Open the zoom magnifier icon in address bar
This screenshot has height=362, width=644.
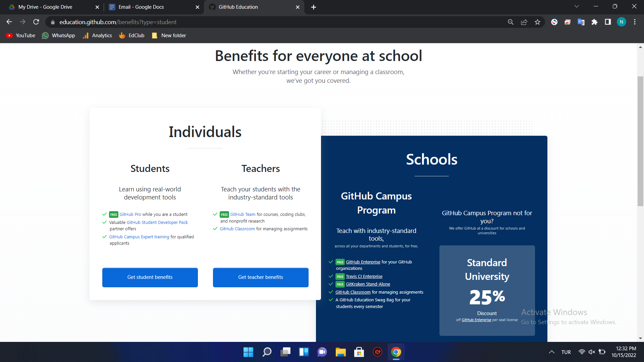pos(511,22)
